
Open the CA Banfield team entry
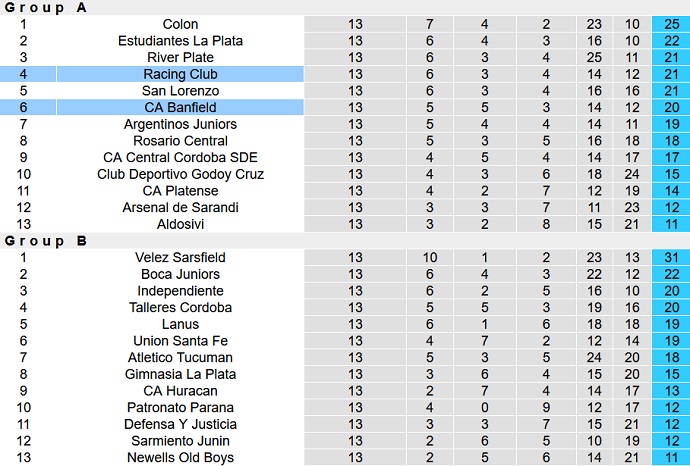[180, 107]
